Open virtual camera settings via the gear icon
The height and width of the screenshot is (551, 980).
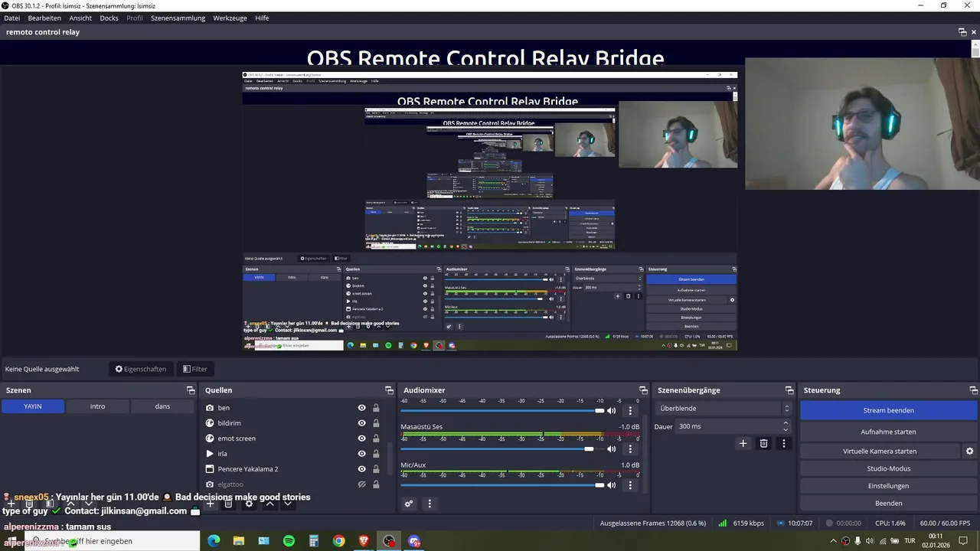click(969, 452)
